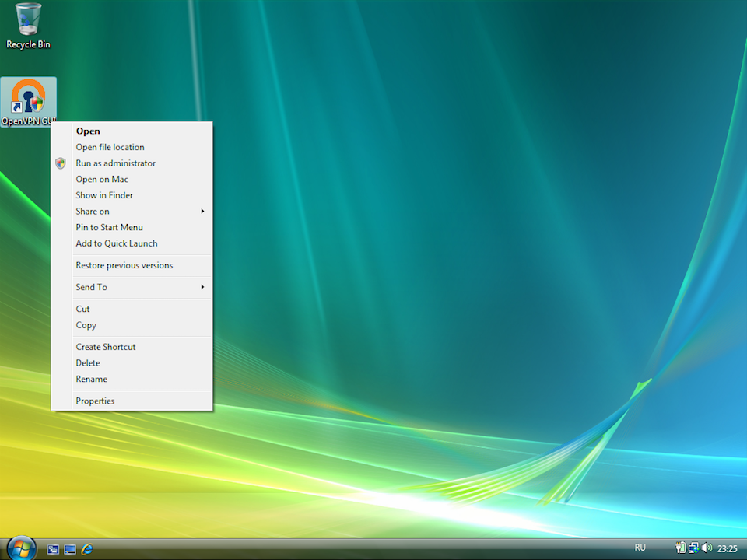Select Delete from the context menu
The image size is (747, 560).
[x=132, y=363]
